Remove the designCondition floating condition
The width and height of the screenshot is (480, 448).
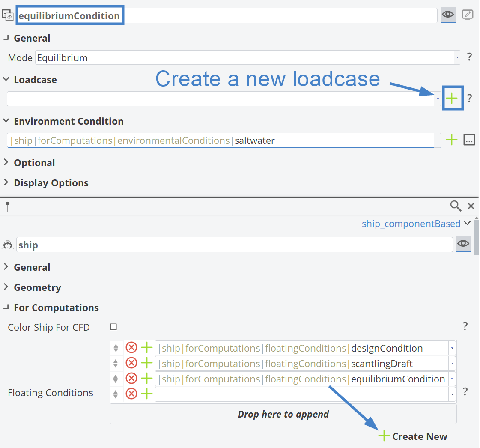[x=131, y=348]
